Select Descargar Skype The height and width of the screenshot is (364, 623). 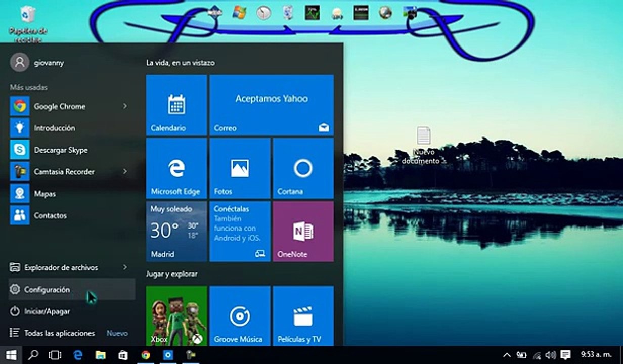click(x=72, y=150)
